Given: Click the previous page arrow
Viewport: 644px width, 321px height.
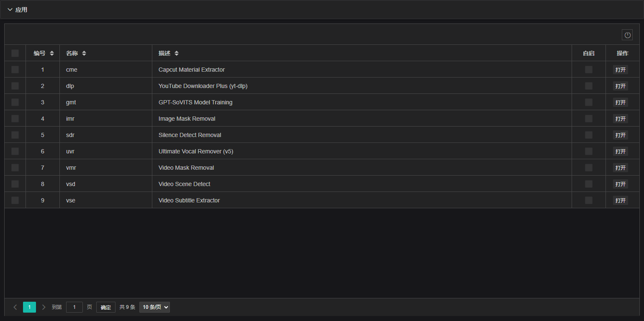Looking at the screenshot, I should [x=15, y=307].
